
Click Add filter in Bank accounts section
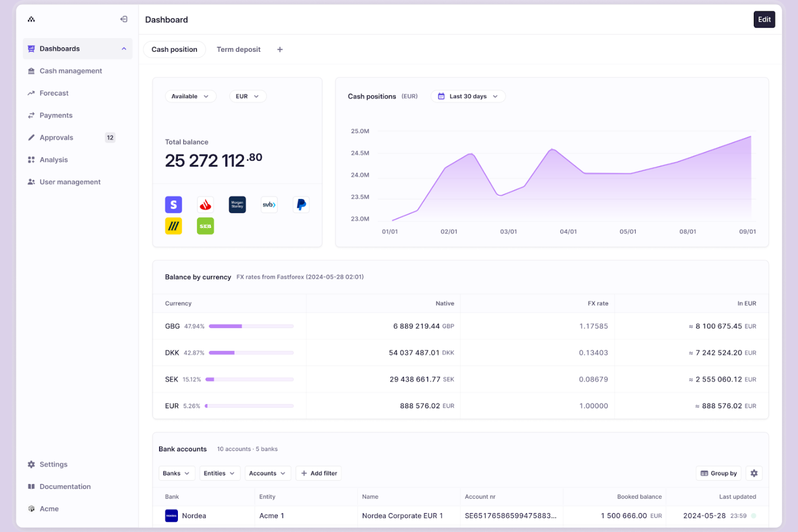click(x=318, y=473)
